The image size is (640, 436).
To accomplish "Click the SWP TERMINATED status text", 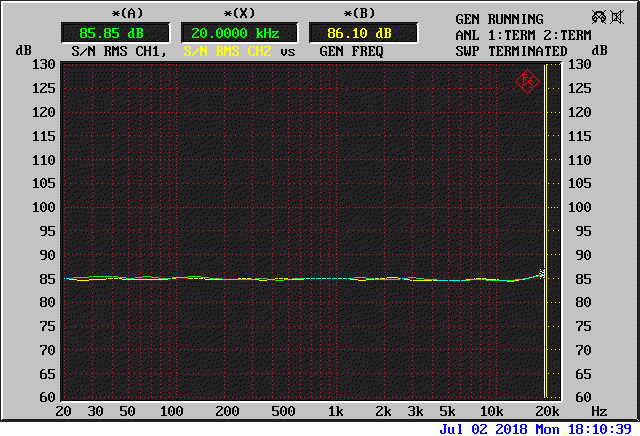I will click(511, 51).
